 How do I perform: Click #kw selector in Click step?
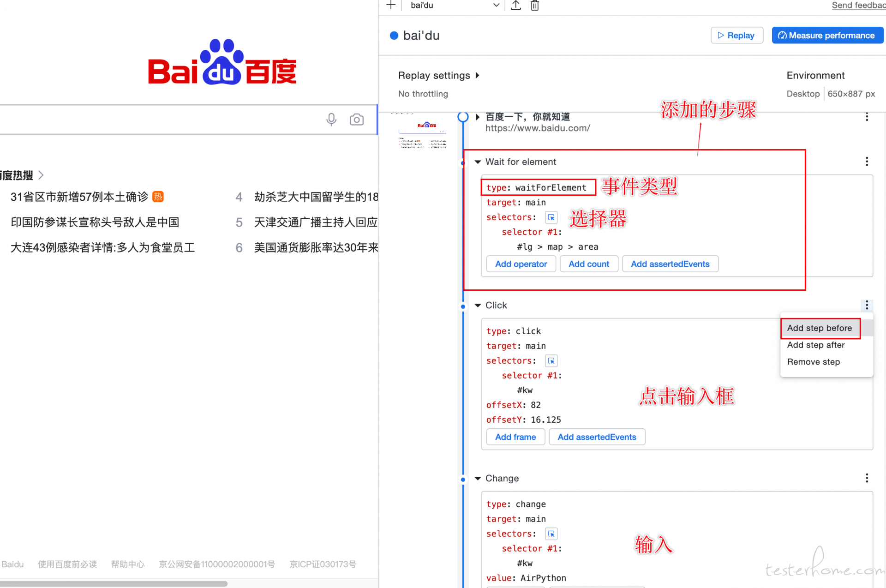525,390
